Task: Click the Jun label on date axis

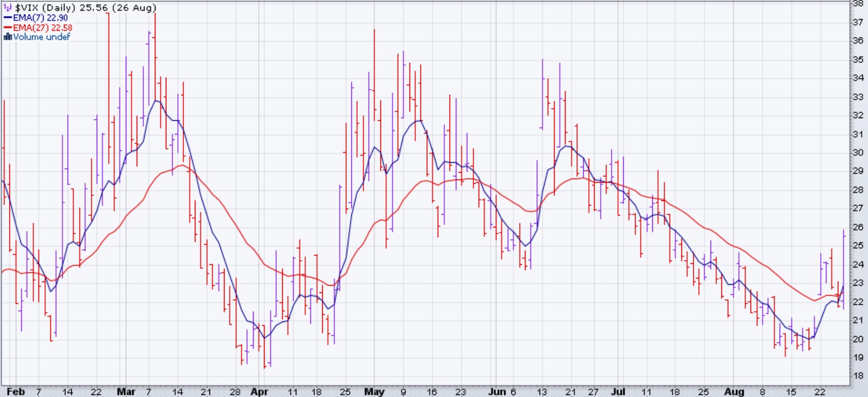Action: coord(497,391)
